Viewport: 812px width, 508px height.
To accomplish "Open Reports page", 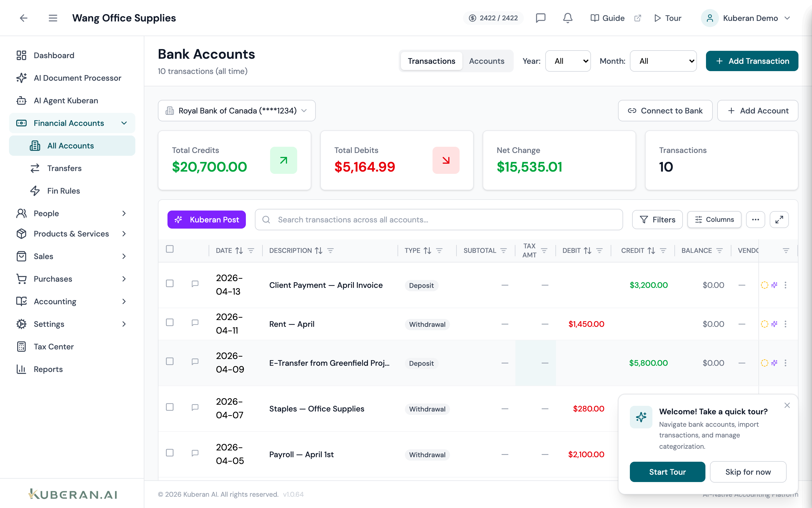I will pyautogui.click(x=72, y=369).
